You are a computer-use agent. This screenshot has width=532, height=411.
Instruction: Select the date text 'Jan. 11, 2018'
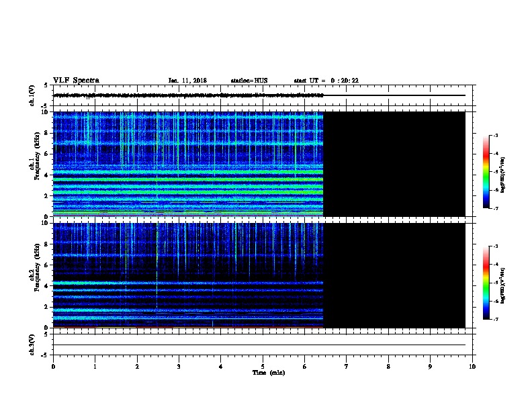pyautogui.click(x=187, y=81)
